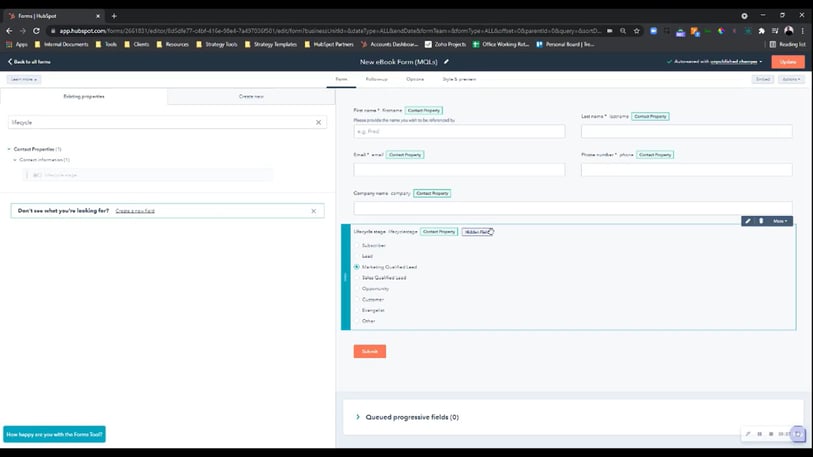Switch to the Follow-up tab

[x=376, y=79]
